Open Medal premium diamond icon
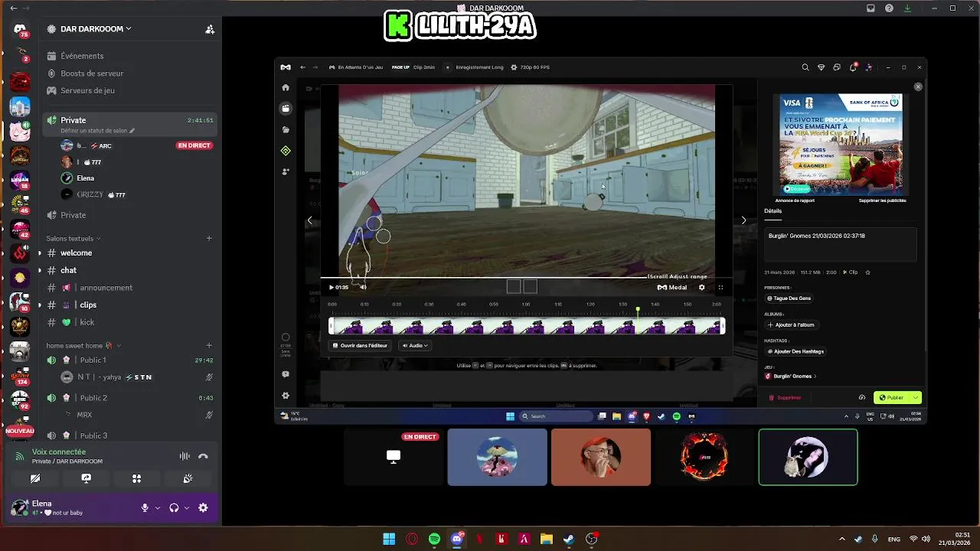The image size is (980, 551). click(x=822, y=67)
